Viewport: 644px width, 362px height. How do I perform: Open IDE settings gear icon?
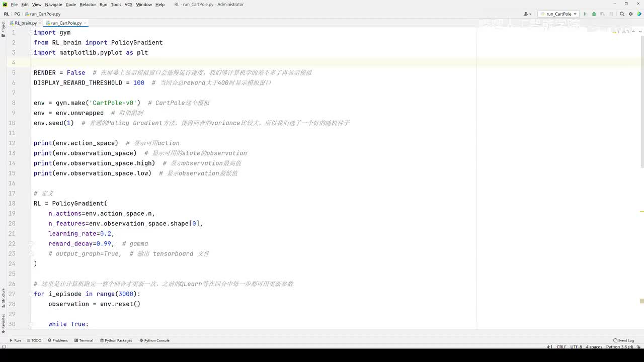tap(631, 14)
